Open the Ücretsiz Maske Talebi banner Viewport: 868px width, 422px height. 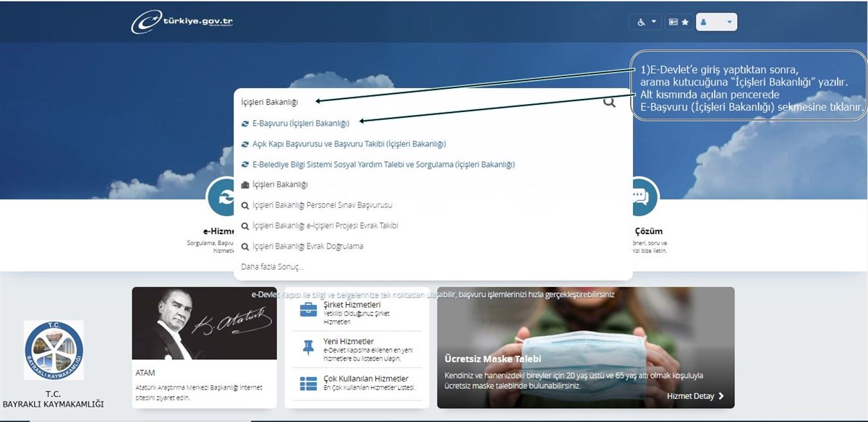point(586,348)
